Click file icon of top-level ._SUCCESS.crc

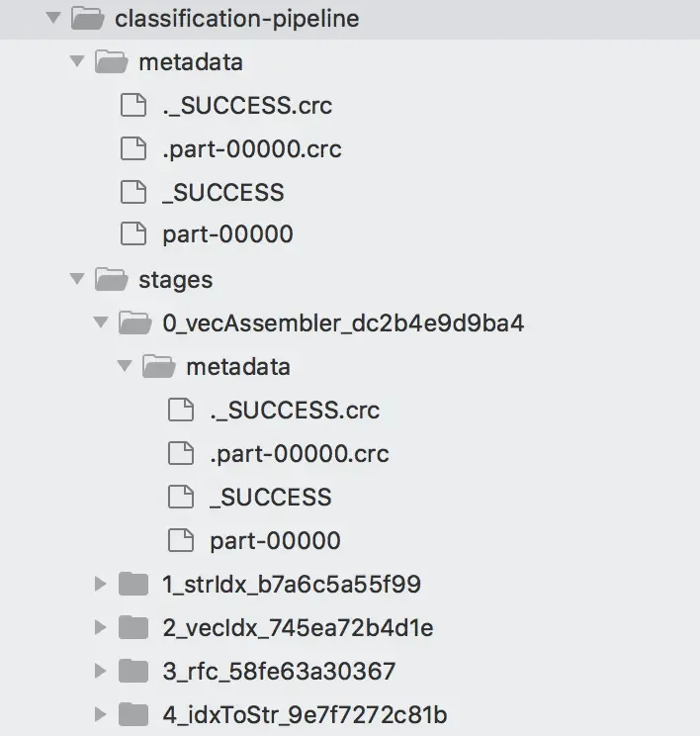pos(133,105)
